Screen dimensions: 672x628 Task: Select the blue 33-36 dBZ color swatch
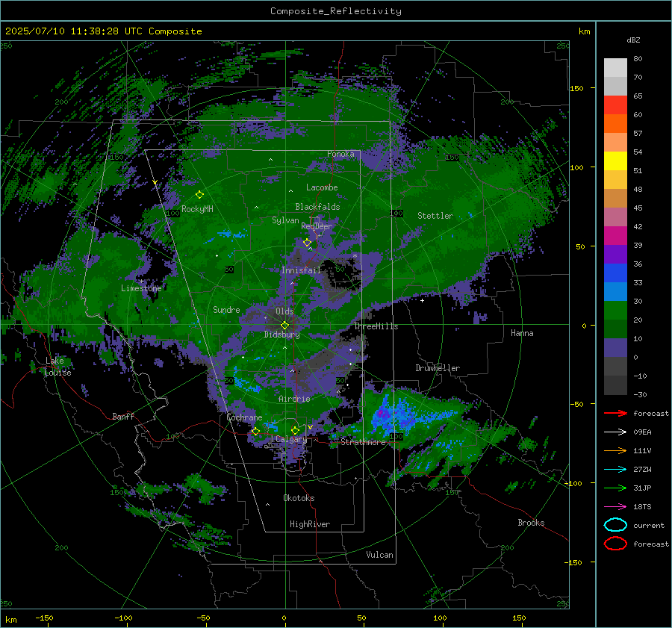[x=615, y=273]
